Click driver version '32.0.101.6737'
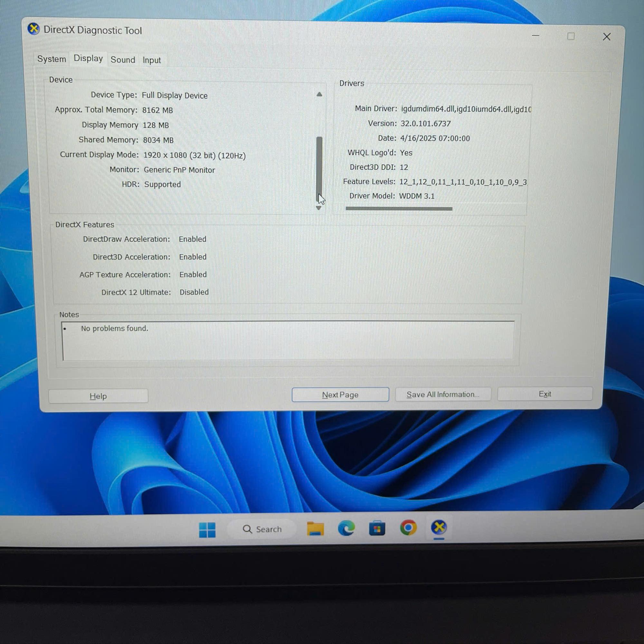The image size is (644, 644). point(425,124)
